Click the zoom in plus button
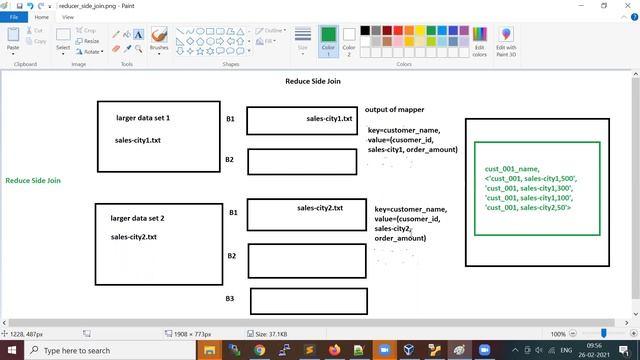Viewport: 640px width, 360px height. tap(633, 333)
